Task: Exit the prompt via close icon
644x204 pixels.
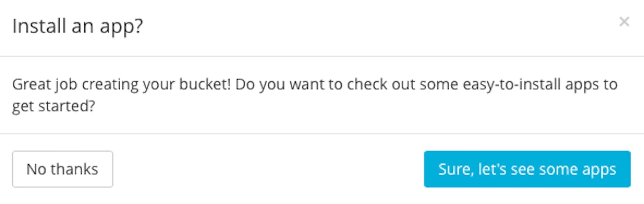Action: tap(624, 22)
